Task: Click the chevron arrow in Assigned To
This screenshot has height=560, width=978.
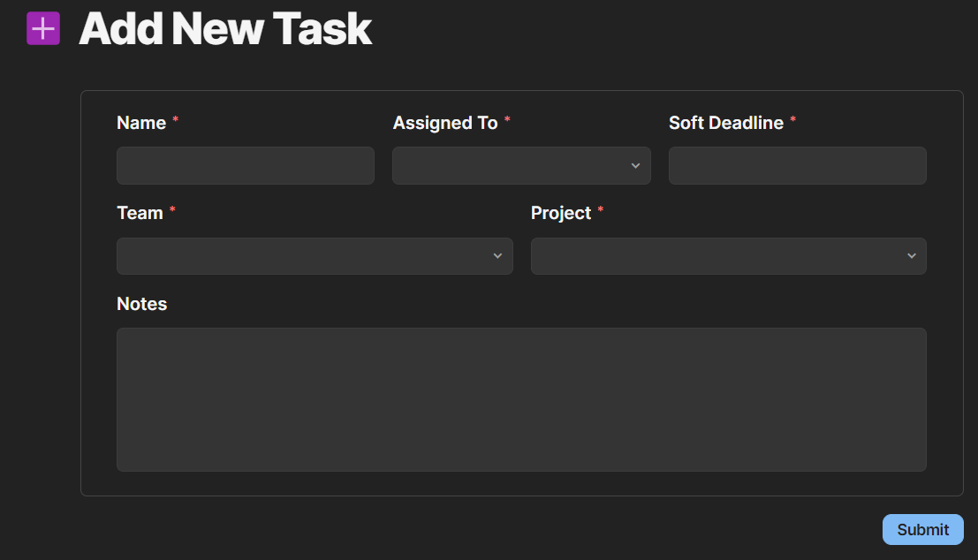Action: click(x=635, y=166)
